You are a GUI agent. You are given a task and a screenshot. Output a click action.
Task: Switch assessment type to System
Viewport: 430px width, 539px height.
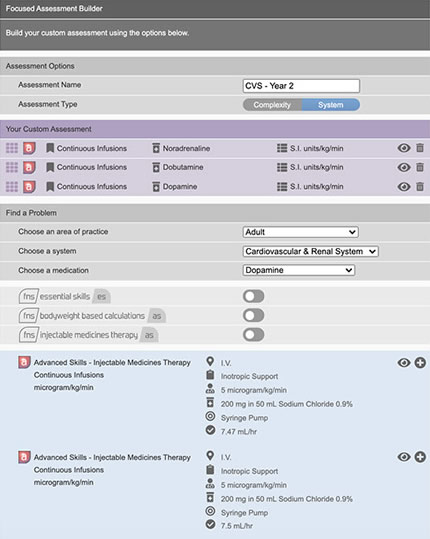[x=331, y=105]
